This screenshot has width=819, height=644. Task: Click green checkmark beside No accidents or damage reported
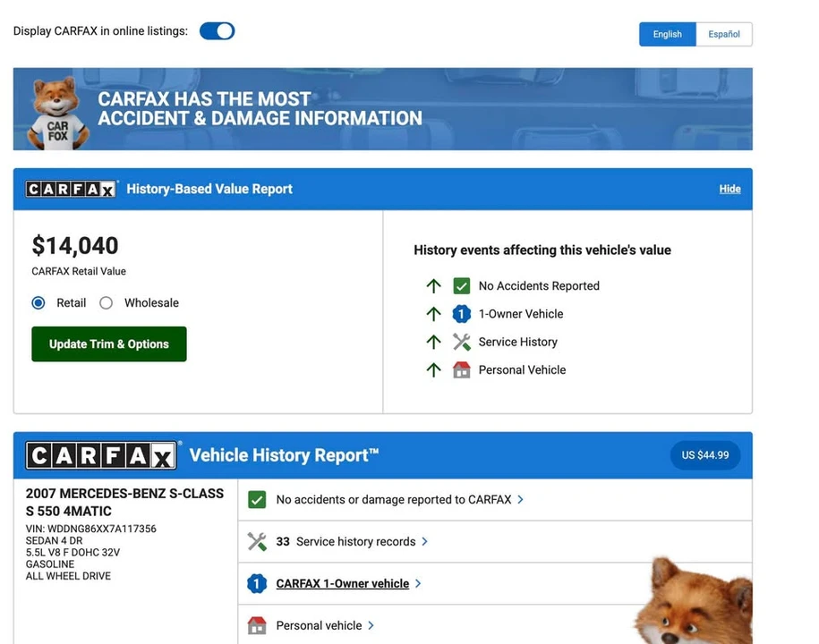[257, 499]
